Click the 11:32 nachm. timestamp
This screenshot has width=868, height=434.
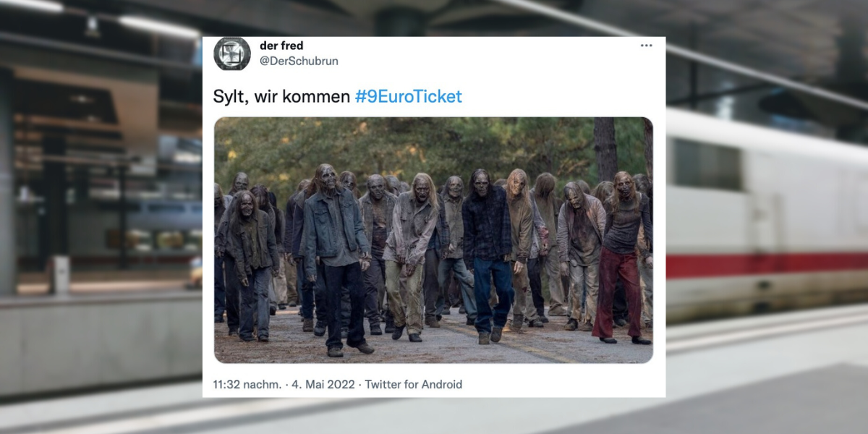247,384
